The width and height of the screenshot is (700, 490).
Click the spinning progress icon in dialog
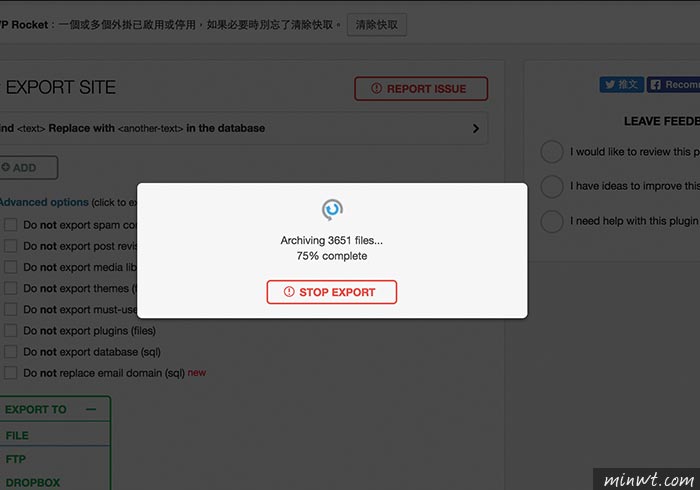[x=332, y=209]
